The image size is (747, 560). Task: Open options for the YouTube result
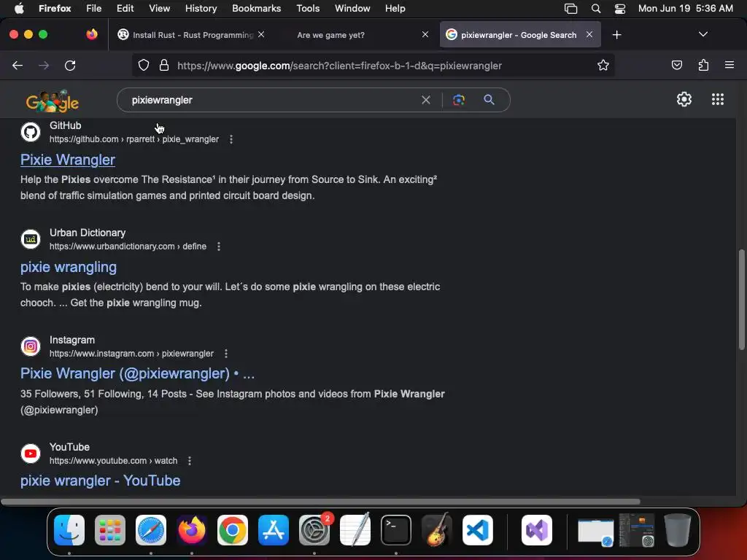tap(190, 461)
